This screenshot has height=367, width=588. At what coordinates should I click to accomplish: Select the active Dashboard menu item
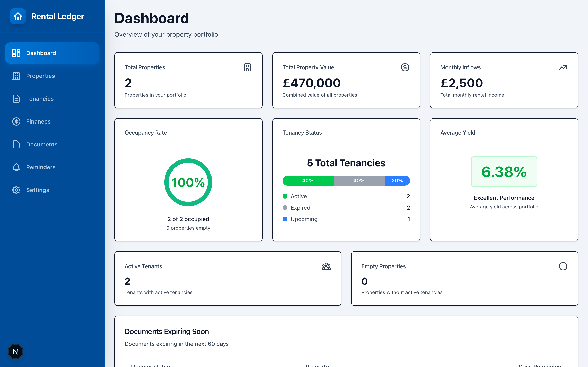pos(52,53)
